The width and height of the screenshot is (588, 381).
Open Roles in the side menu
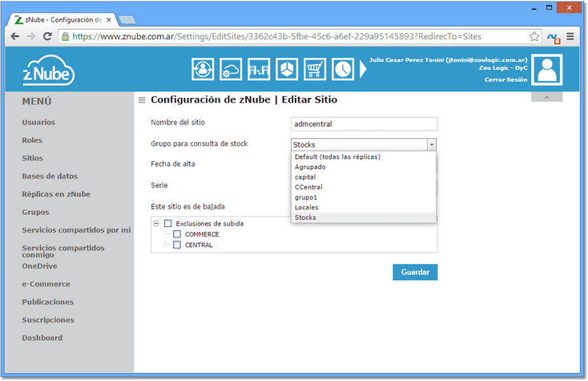[32, 140]
